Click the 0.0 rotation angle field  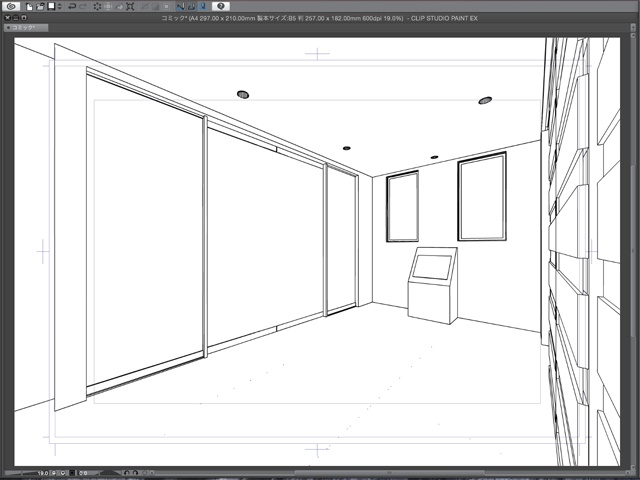[x=83, y=473]
